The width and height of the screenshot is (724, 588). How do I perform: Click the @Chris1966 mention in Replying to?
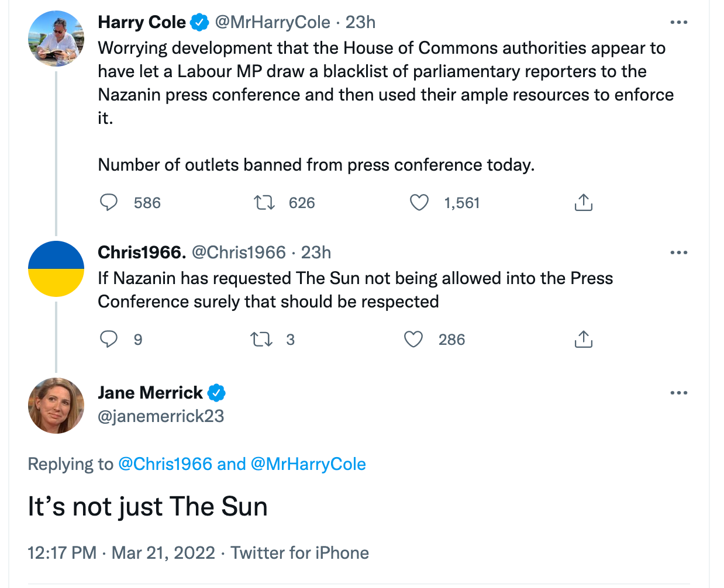tap(165, 464)
